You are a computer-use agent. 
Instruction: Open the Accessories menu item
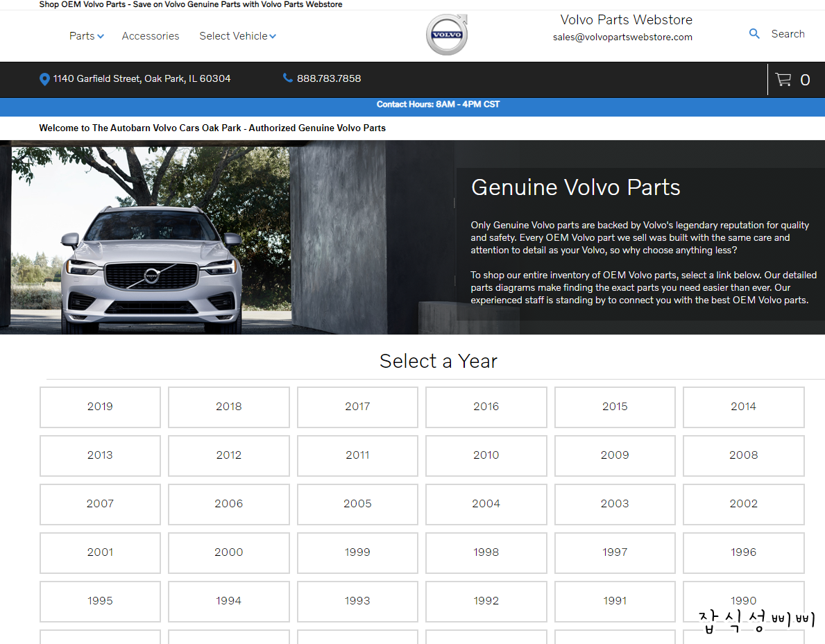coord(151,36)
